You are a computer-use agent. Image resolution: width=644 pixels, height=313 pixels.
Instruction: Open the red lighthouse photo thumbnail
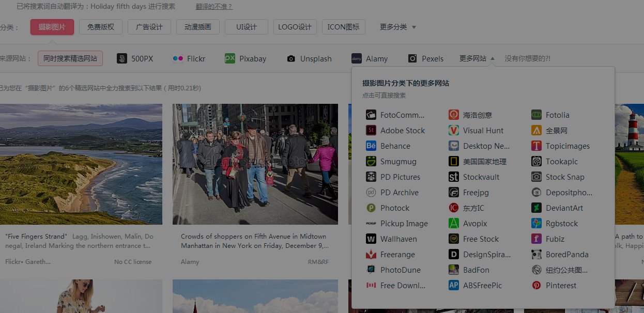tap(629, 164)
